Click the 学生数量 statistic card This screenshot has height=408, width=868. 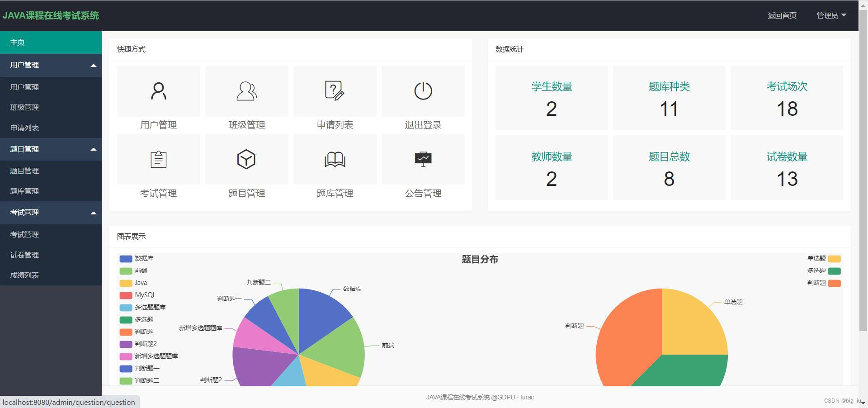tap(552, 98)
